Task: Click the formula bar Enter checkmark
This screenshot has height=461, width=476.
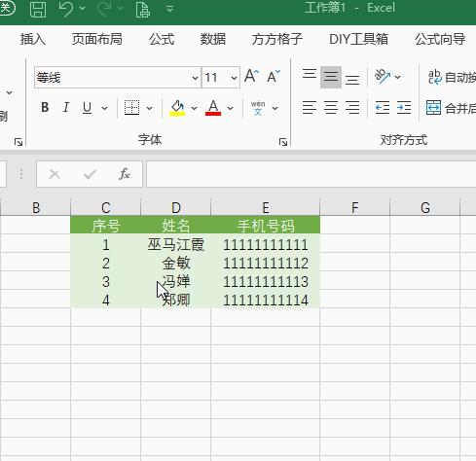Action: pyautogui.click(x=90, y=174)
